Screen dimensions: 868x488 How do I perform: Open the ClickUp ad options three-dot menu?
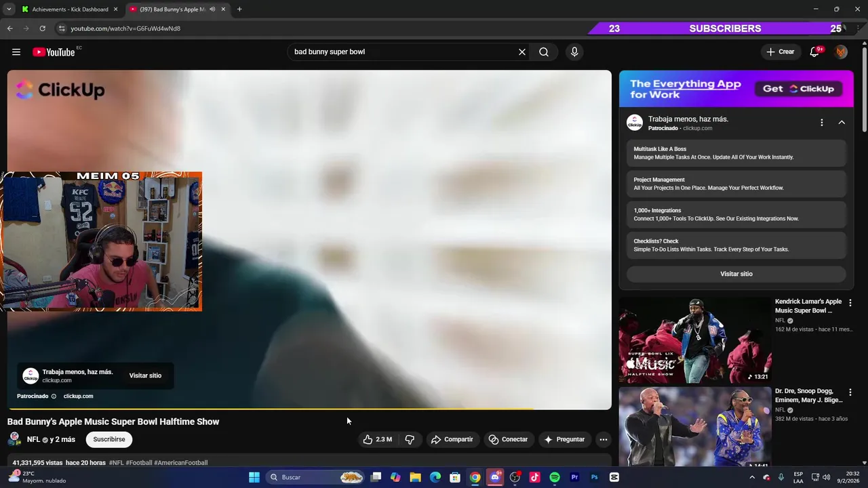pyautogui.click(x=822, y=123)
